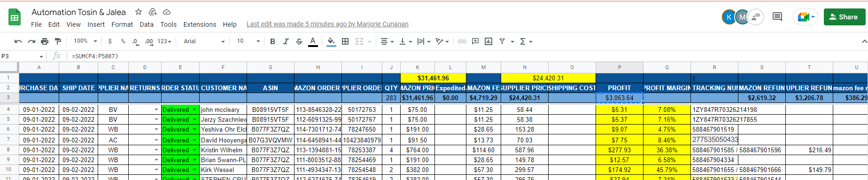Click the Share button
Image resolution: width=868 pixels, height=180 pixels.
[845, 17]
